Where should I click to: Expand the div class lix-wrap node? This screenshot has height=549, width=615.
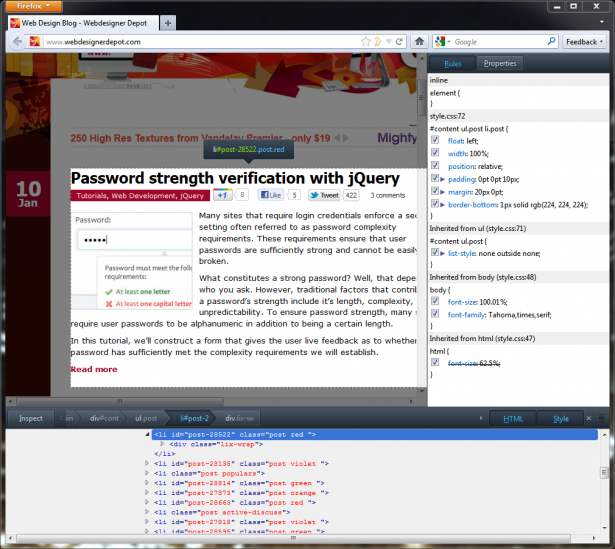(x=162, y=444)
